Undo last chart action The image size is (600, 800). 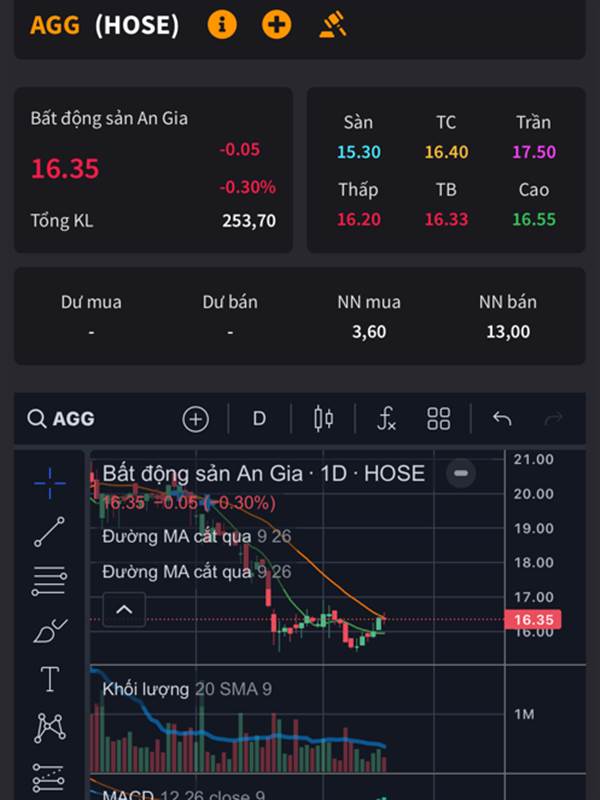pos(502,419)
